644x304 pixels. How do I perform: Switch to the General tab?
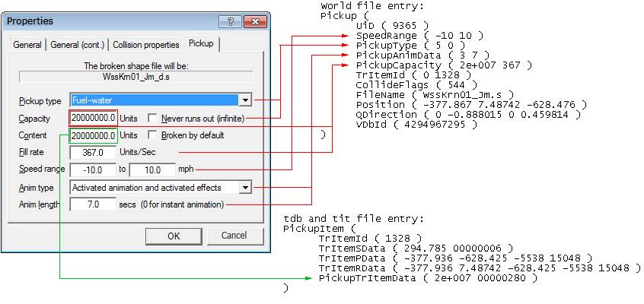pyautogui.click(x=27, y=46)
